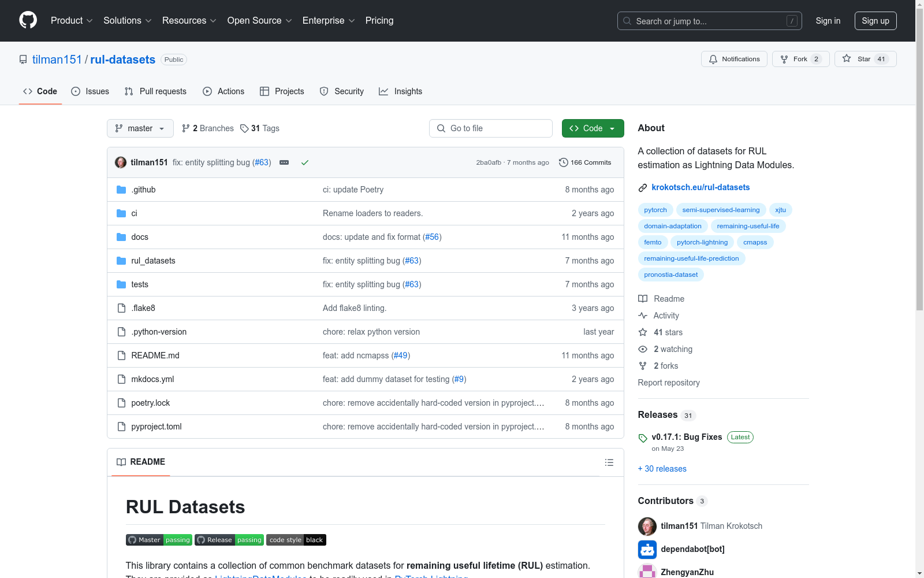This screenshot has width=924, height=578.
Task: Click the activity pulse icon
Action: coord(643,316)
